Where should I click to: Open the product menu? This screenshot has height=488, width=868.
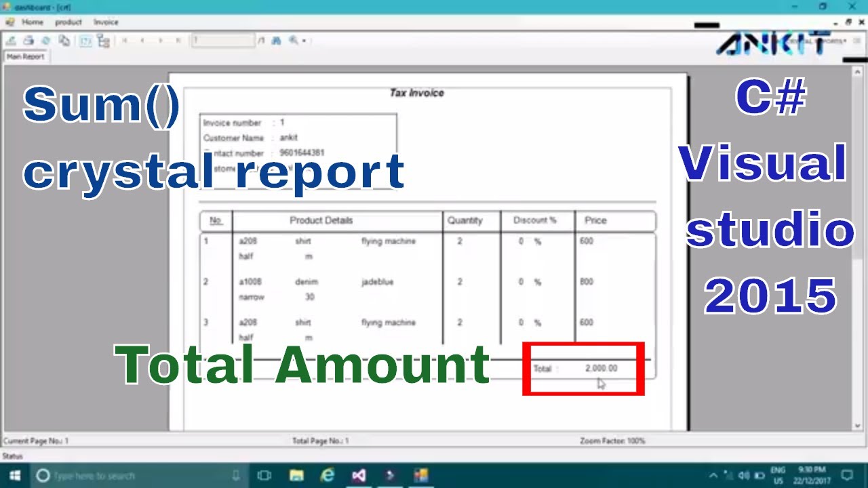(68, 22)
